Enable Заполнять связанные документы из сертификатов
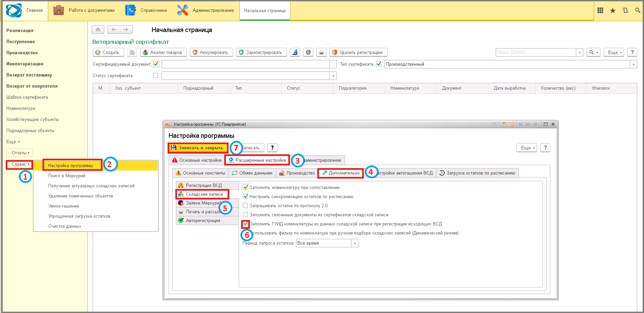 pos(245,214)
